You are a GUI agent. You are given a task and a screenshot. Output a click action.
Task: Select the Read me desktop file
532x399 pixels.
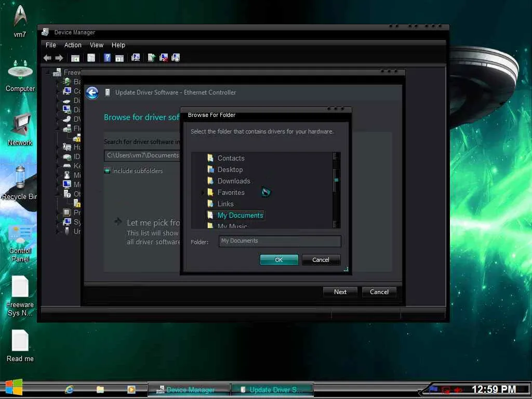pos(20,346)
